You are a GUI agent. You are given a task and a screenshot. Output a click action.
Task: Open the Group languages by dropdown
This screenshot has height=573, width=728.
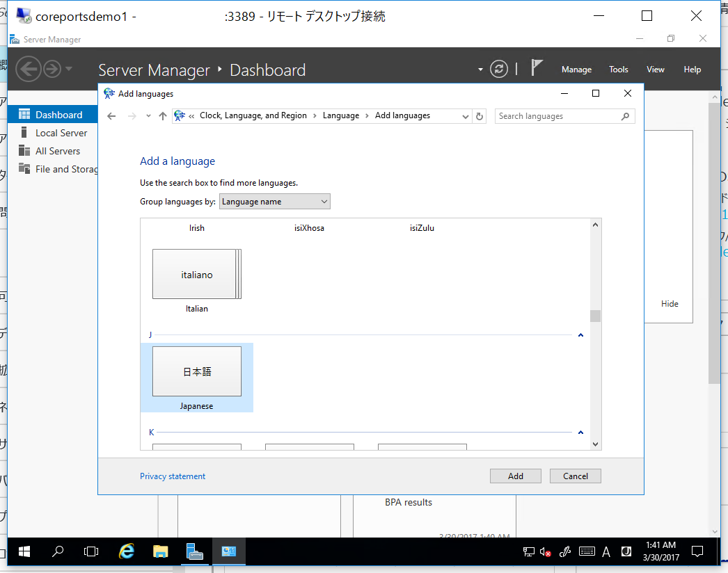tap(274, 202)
